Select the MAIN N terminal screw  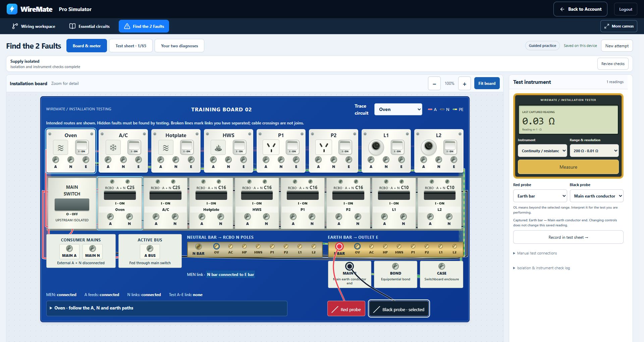point(93,248)
